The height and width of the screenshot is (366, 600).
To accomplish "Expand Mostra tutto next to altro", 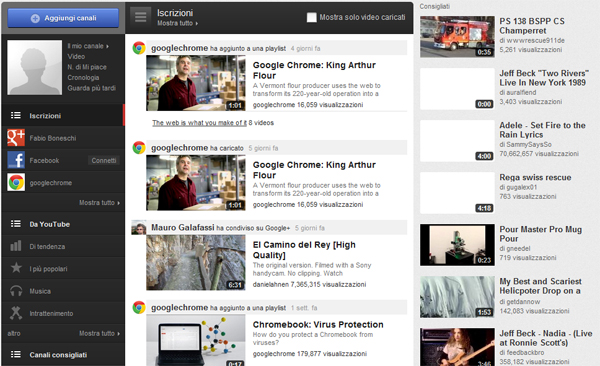I will (99, 333).
